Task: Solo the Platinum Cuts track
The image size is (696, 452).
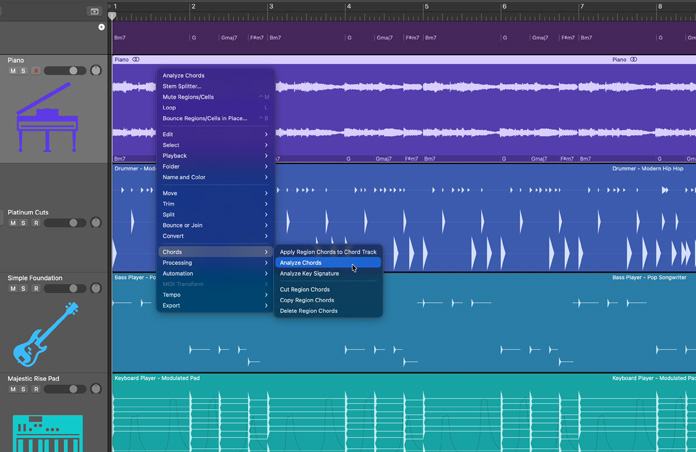Action: tap(24, 223)
